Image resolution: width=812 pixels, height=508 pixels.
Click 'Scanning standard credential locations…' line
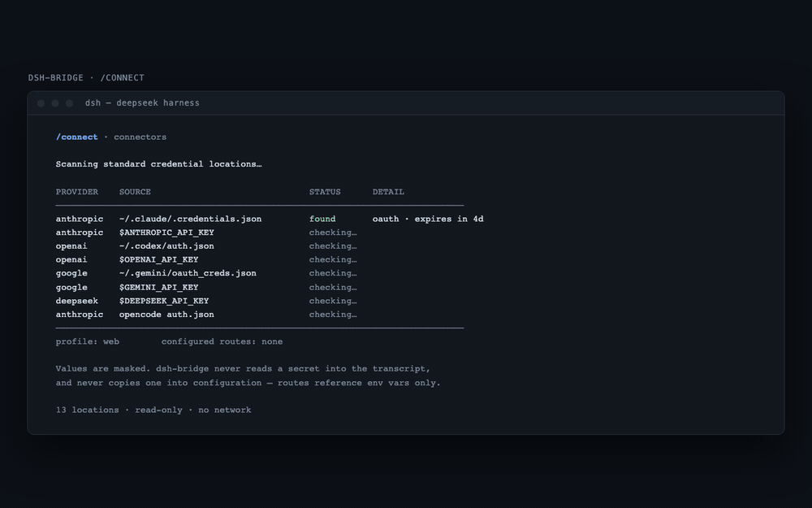158,164
